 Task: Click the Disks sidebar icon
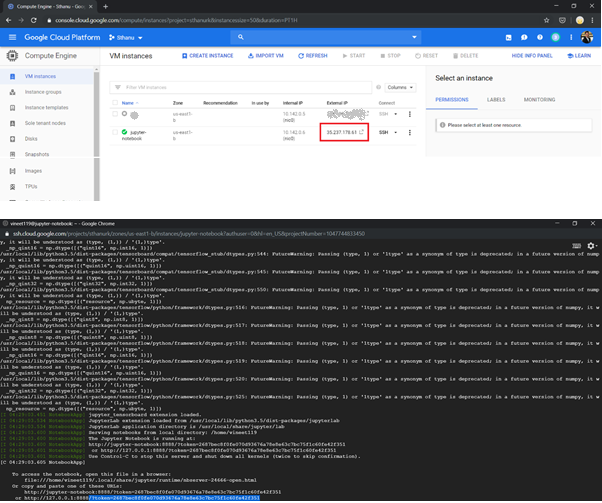click(x=12, y=139)
